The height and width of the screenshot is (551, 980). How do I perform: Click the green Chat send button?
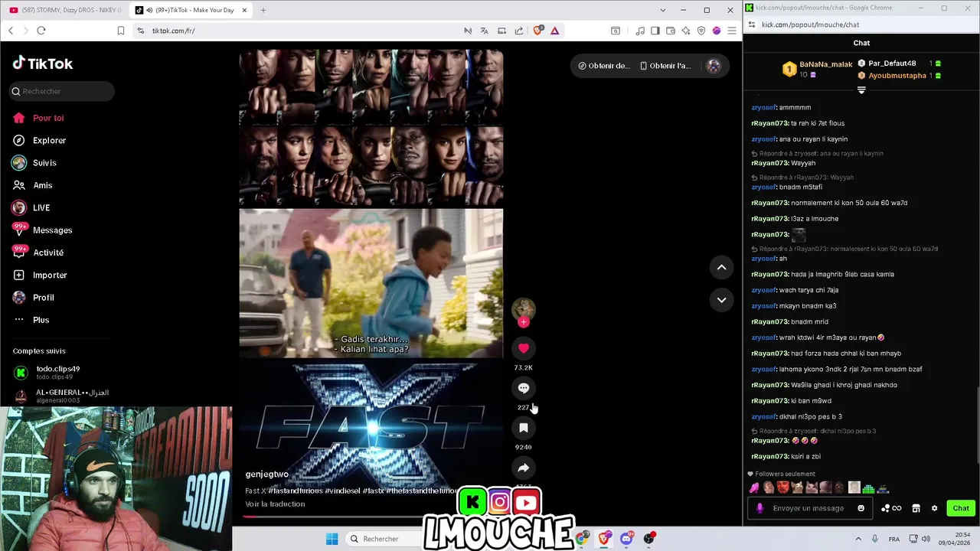point(961,508)
